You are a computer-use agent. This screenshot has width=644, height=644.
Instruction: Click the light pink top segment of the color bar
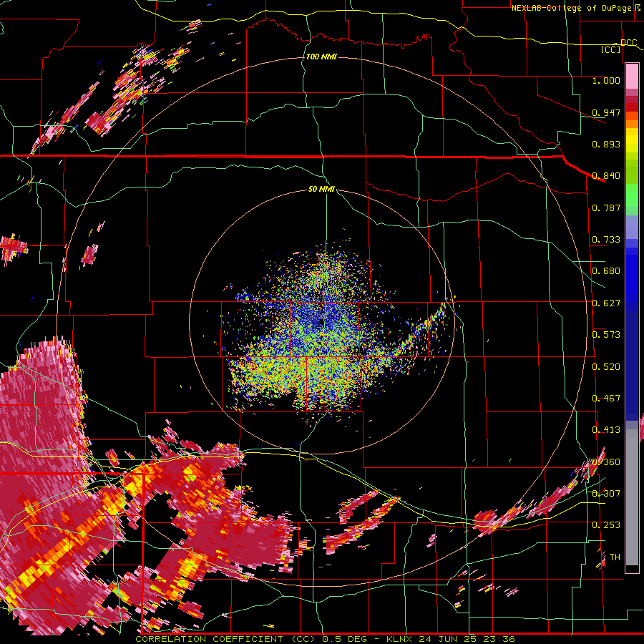tap(632, 76)
